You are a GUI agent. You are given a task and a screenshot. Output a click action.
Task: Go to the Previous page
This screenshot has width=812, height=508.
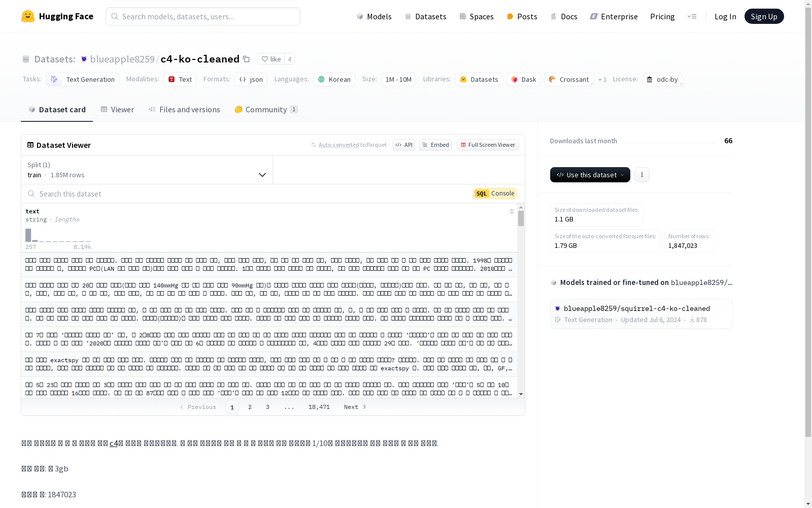pos(198,407)
